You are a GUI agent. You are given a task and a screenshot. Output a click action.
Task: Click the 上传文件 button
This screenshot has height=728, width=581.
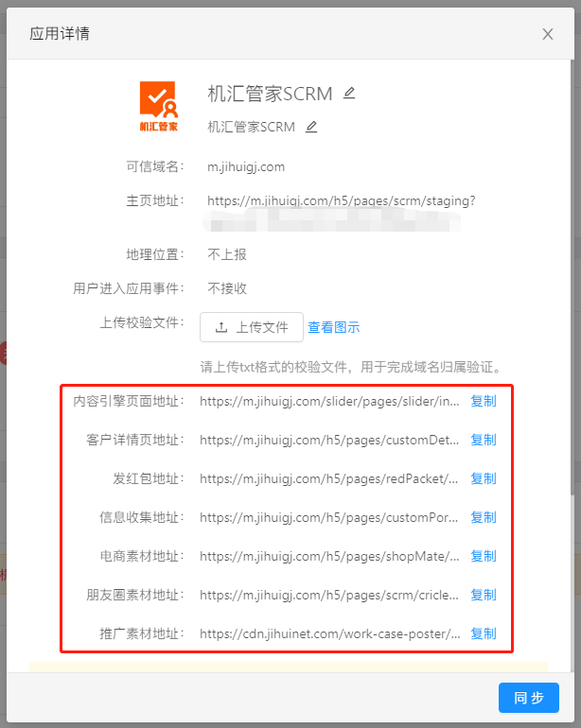pos(252,327)
